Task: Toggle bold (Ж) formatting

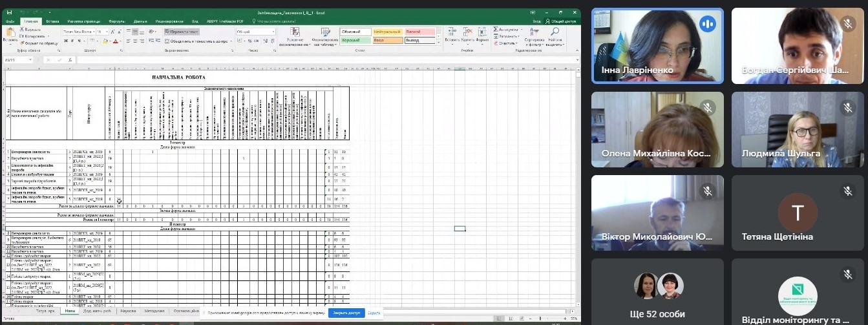Action: (x=66, y=41)
